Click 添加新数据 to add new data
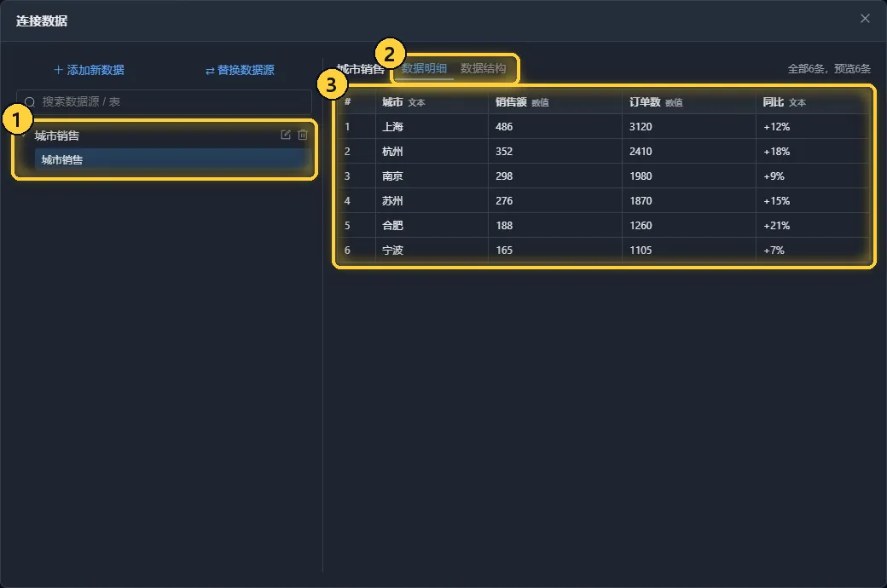Viewport: 887px width, 588px height. pos(90,70)
